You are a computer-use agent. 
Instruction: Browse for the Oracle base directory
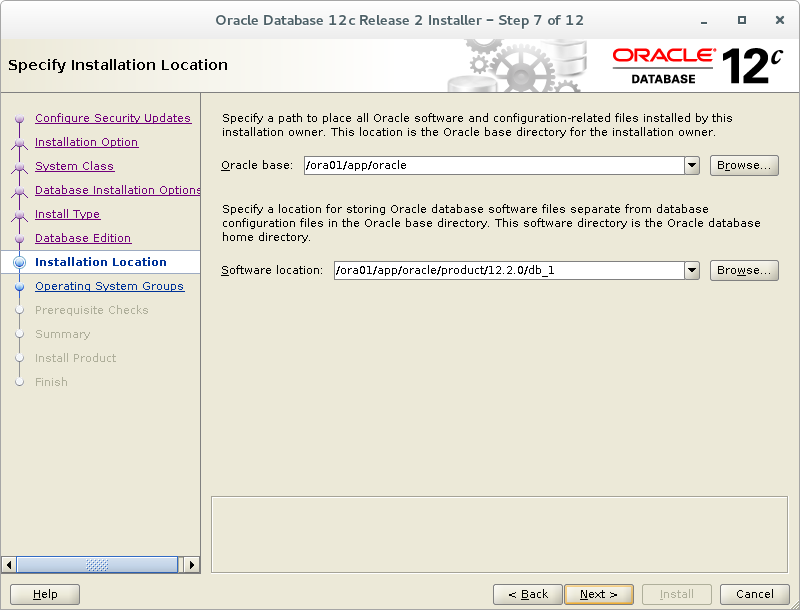pos(744,165)
